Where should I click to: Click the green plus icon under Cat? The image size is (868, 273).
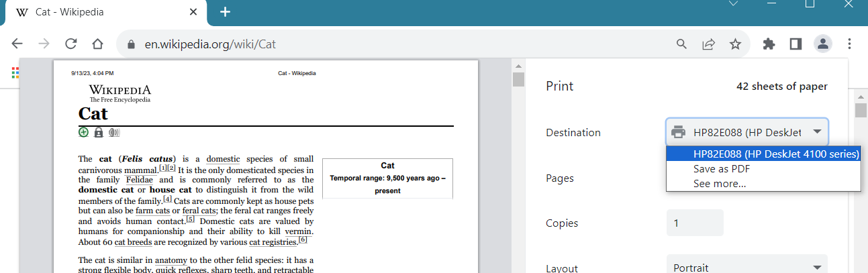tap(83, 132)
